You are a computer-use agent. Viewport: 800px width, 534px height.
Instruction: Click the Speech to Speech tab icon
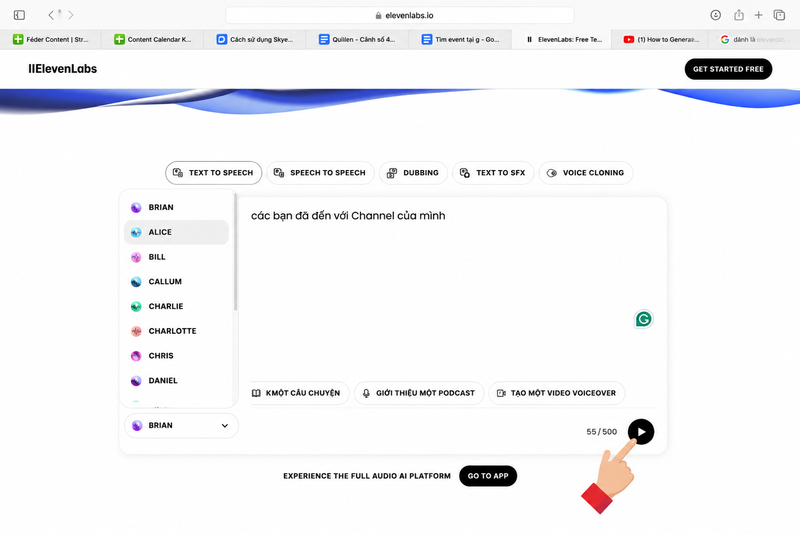point(279,173)
